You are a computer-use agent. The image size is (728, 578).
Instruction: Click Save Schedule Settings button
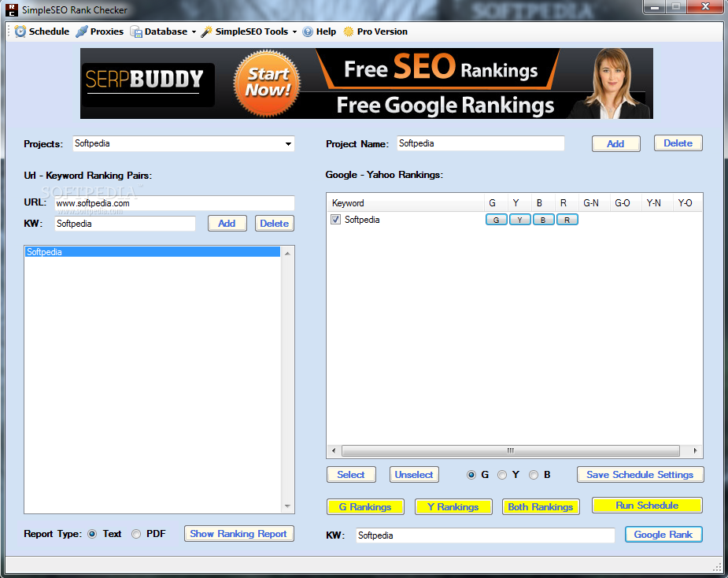pos(641,475)
